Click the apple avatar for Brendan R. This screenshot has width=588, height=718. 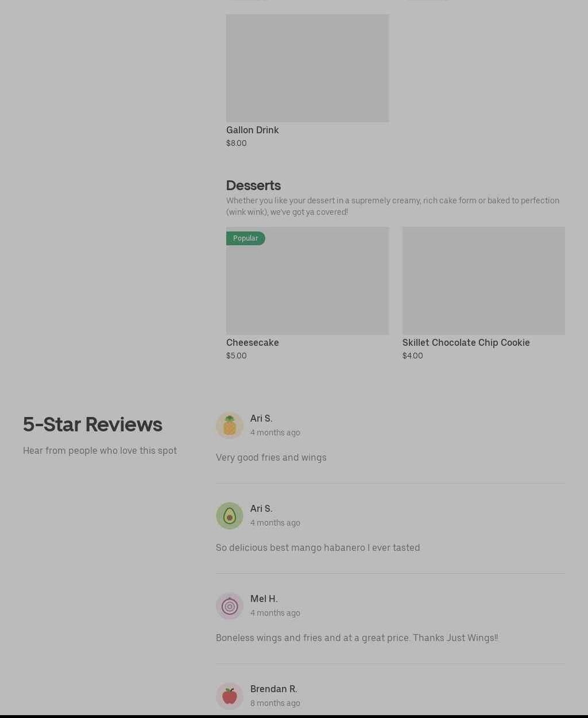point(230,696)
